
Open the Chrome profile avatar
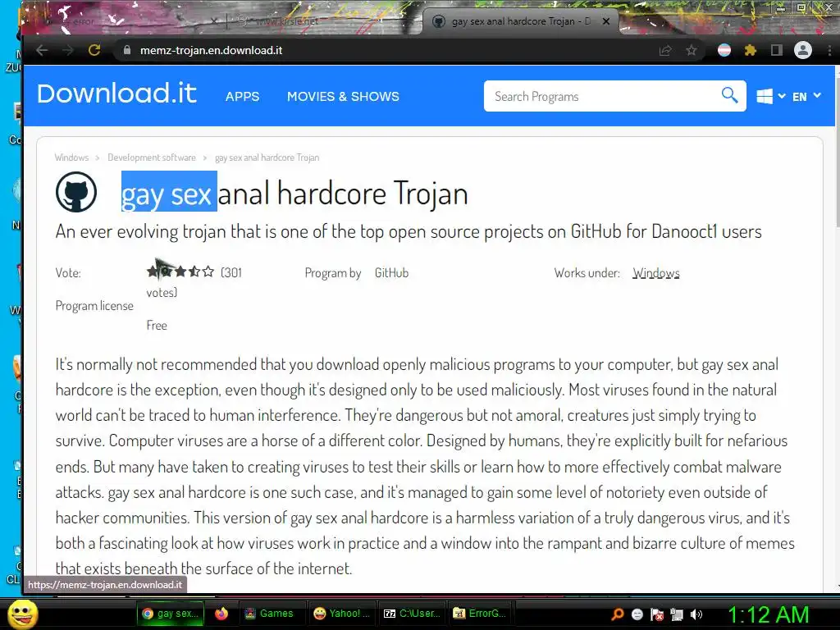[802, 50]
